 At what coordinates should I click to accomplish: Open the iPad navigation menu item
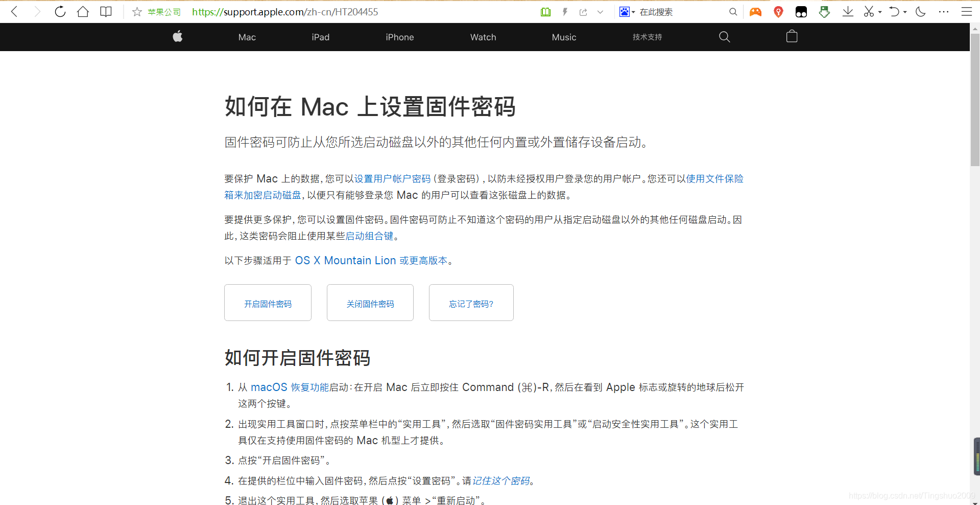[321, 37]
